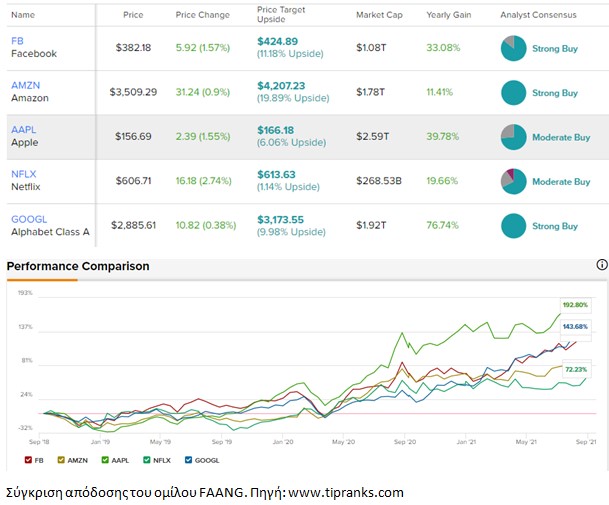609x505 pixels.
Task: Toggle the AAPL legend checkbox
Action: pos(105,460)
